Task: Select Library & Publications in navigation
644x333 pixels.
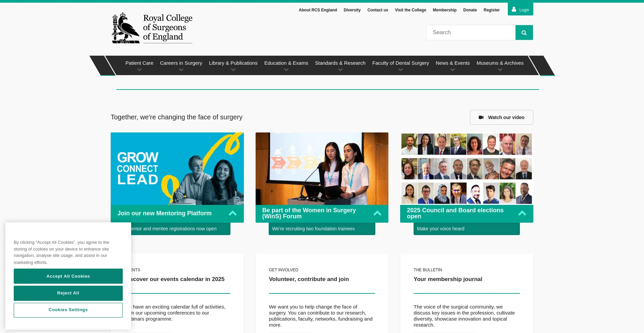Action: point(233,63)
